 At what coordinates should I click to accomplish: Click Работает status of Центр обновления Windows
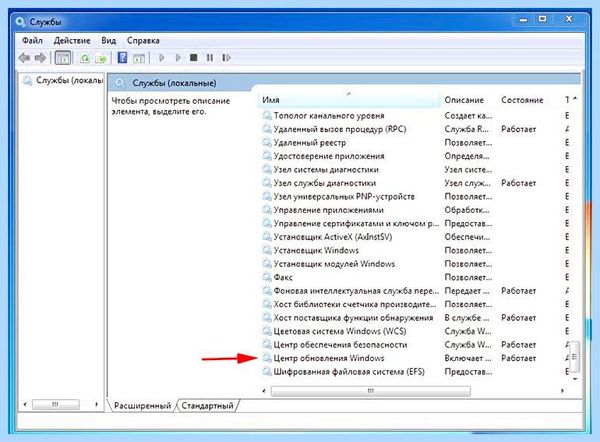[518, 358]
